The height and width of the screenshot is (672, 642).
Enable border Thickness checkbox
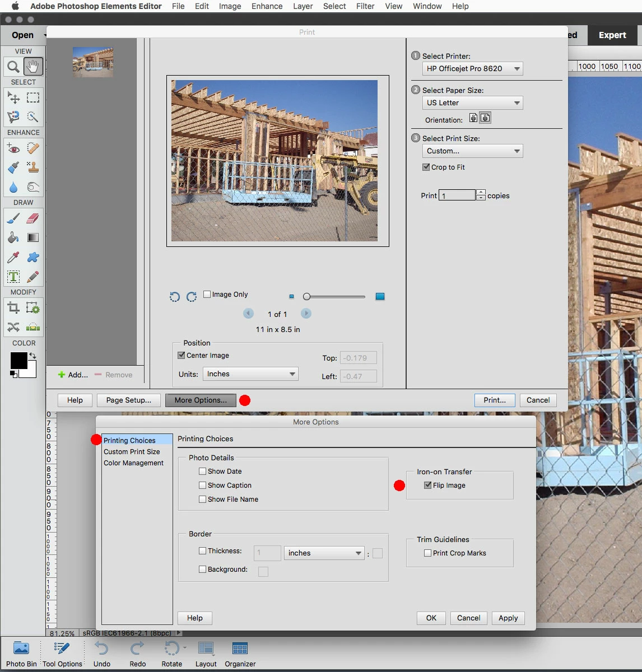203,550
